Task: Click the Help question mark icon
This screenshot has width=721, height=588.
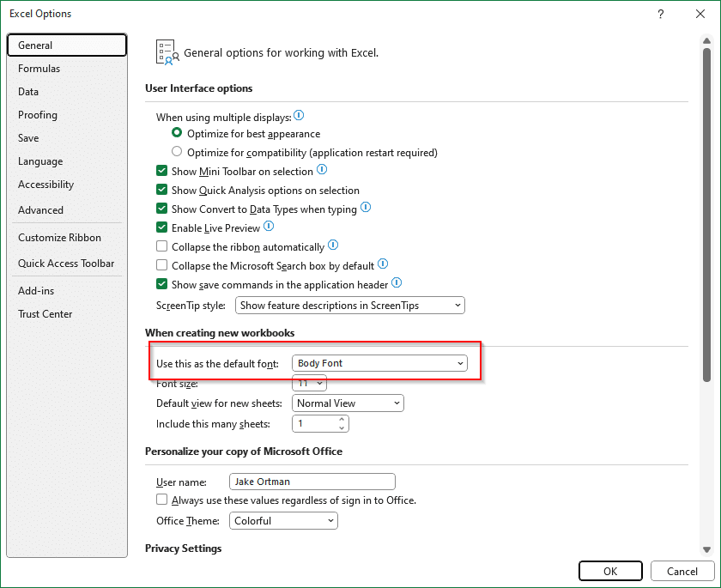Action: pyautogui.click(x=661, y=14)
